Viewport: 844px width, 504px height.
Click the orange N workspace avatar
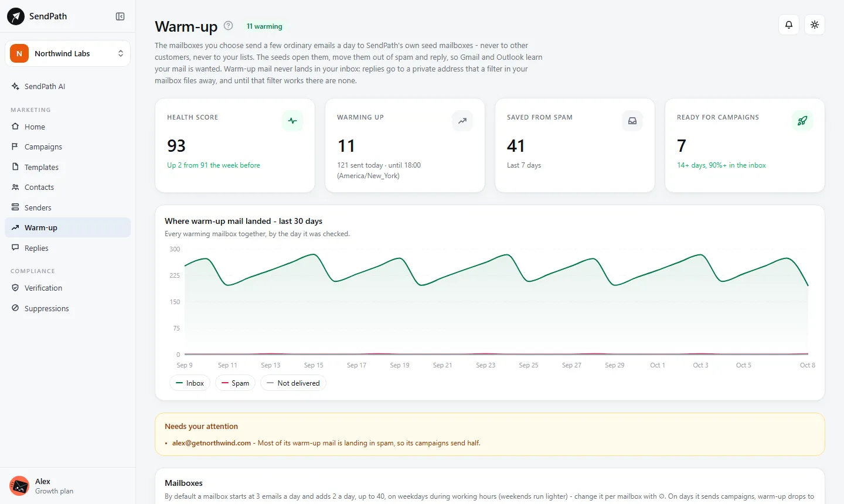pyautogui.click(x=19, y=53)
